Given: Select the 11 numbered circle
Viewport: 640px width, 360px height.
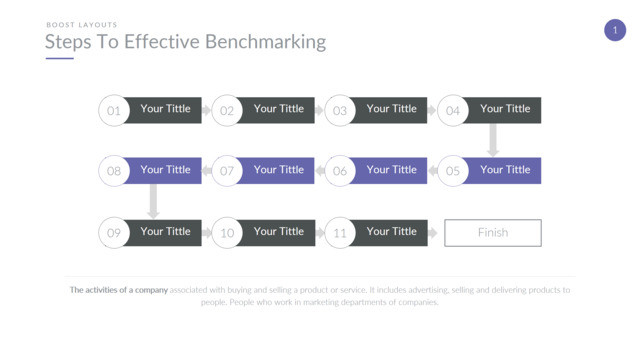Looking at the screenshot, I should 340,233.
